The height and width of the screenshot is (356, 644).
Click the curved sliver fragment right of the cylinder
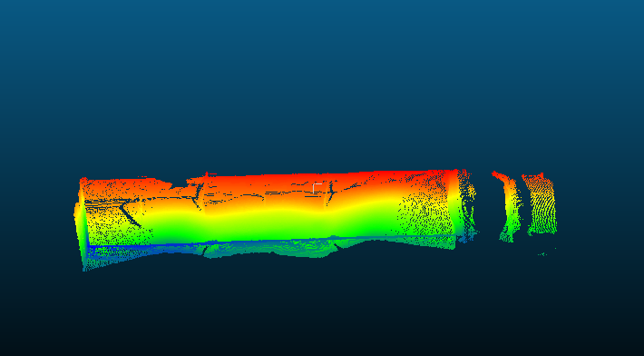click(x=509, y=206)
